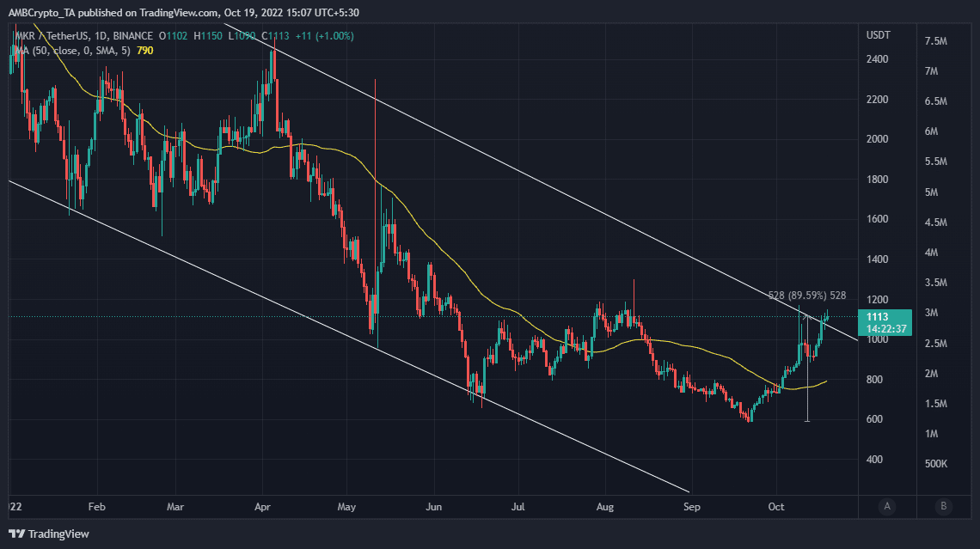The image size is (980, 549).
Task: Click the May label on time axis
Action: [347, 507]
